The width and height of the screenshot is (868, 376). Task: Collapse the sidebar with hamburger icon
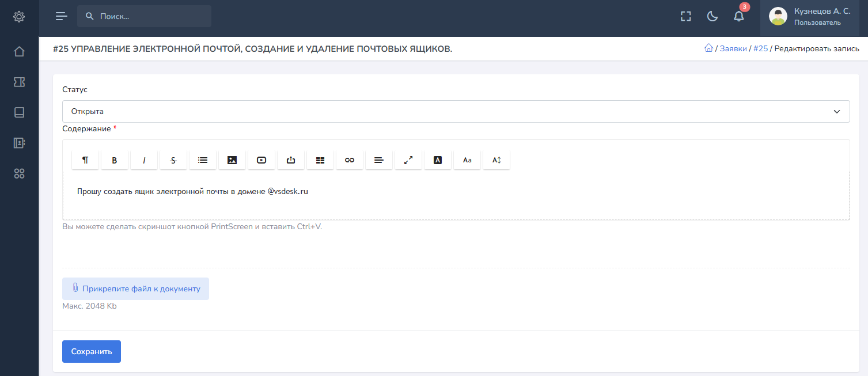pos(61,16)
